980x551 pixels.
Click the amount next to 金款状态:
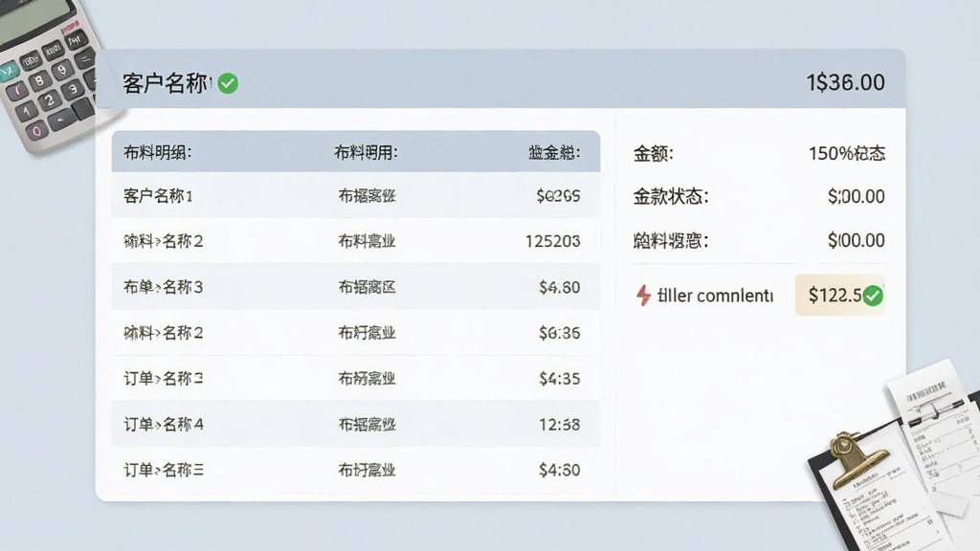857,197
